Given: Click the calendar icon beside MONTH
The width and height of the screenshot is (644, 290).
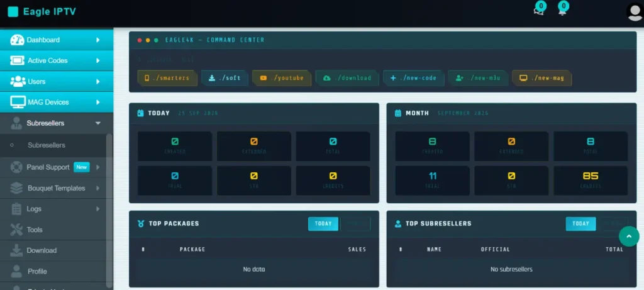Looking at the screenshot, I should pos(398,113).
